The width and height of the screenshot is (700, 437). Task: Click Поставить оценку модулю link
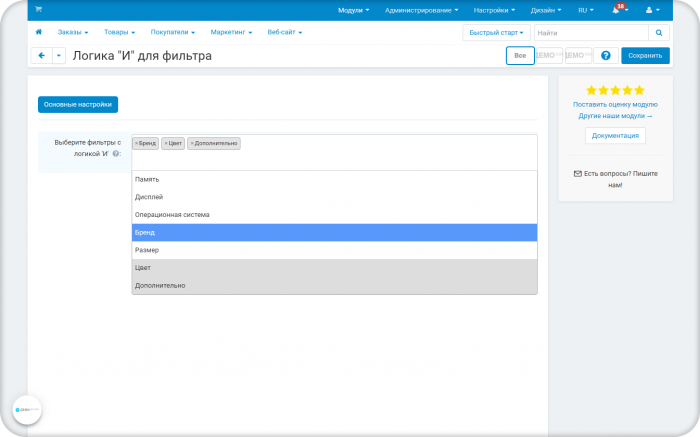(615, 104)
